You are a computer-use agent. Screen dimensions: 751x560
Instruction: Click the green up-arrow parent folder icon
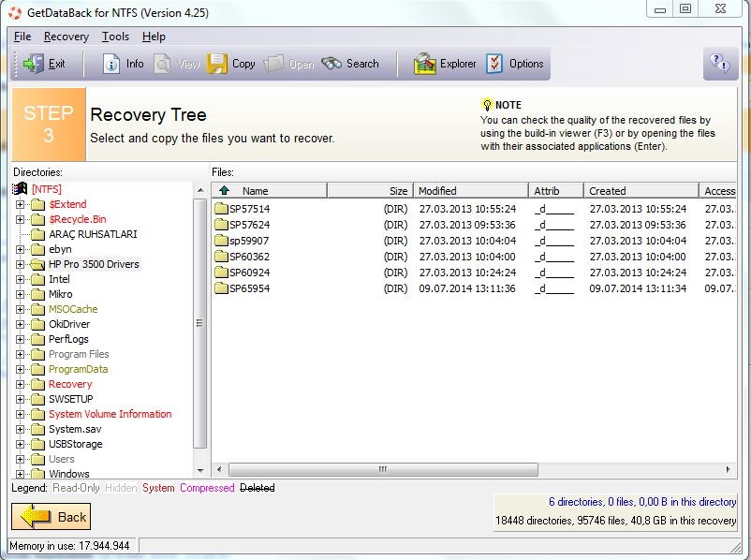pyautogui.click(x=224, y=191)
